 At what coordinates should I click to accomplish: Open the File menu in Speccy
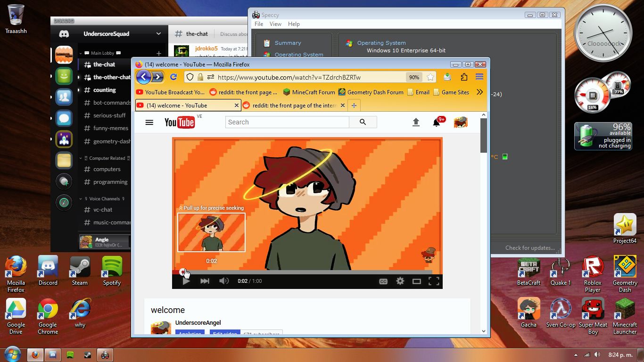tap(258, 24)
